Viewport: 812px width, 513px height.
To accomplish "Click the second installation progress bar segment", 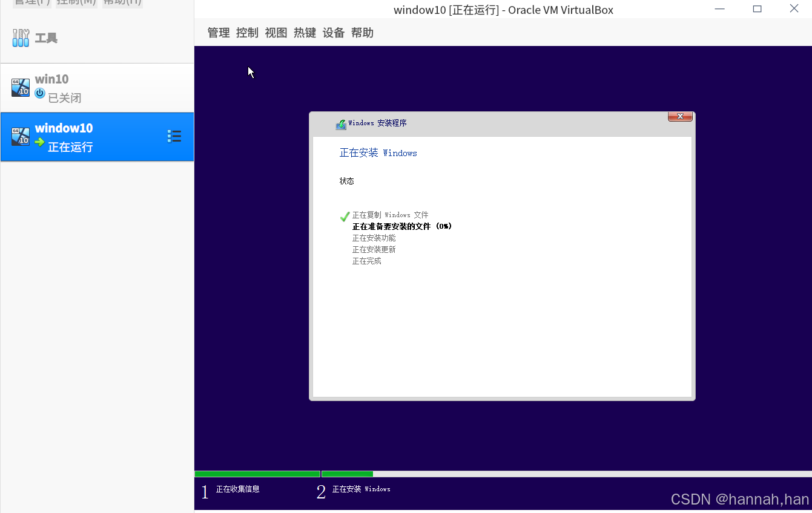I will click(348, 474).
